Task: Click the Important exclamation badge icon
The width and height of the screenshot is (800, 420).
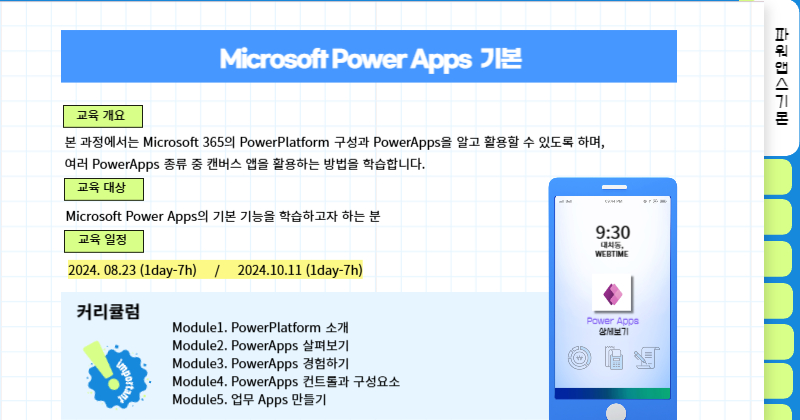Action: point(116,375)
